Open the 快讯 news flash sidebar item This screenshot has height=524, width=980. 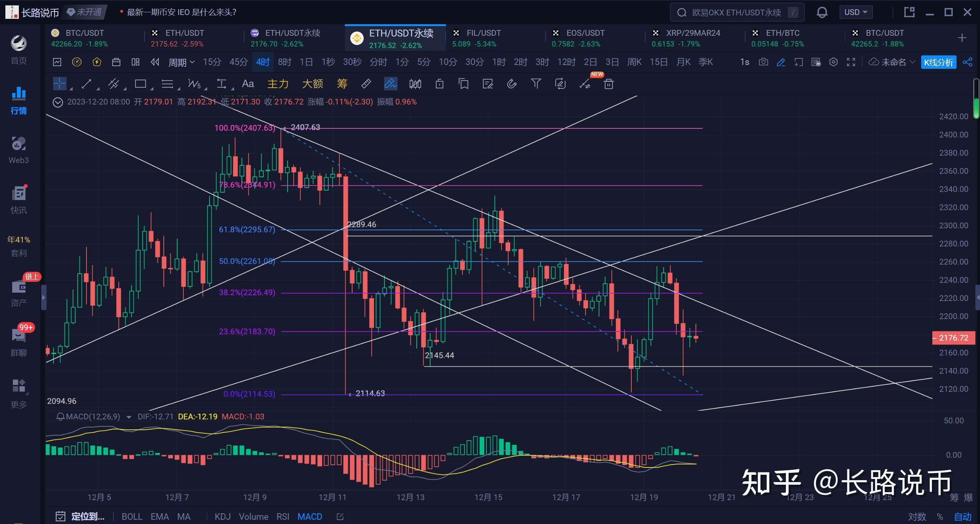(18, 200)
